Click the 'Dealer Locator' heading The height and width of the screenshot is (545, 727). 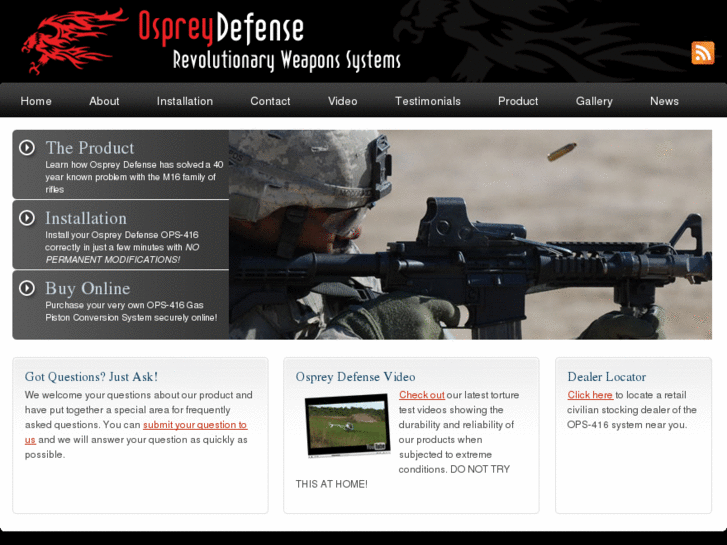(x=606, y=377)
